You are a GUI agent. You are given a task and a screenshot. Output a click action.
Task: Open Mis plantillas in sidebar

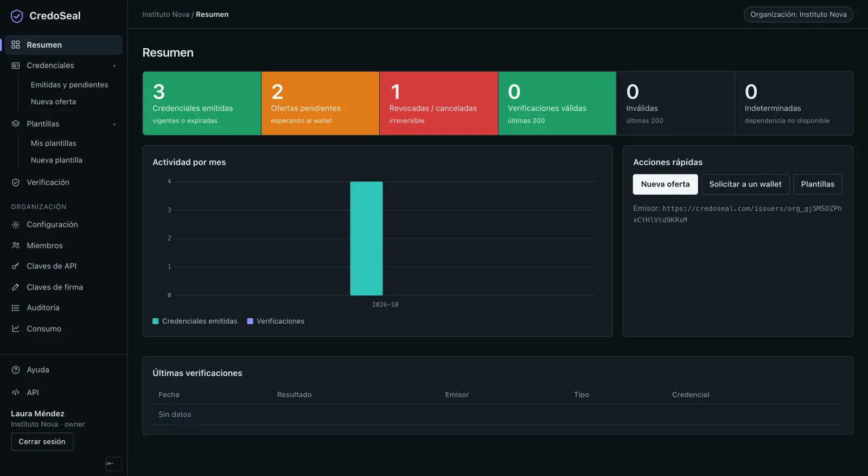(x=54, y=144)
